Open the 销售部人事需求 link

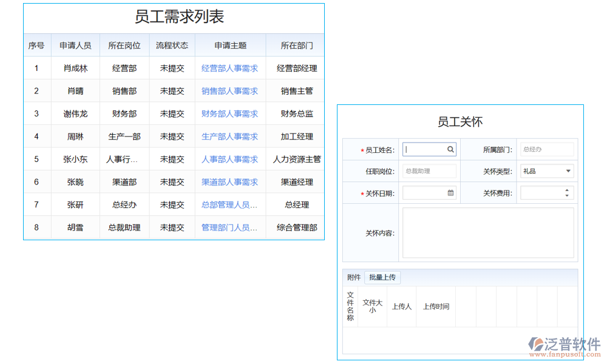tap(231, 90)
